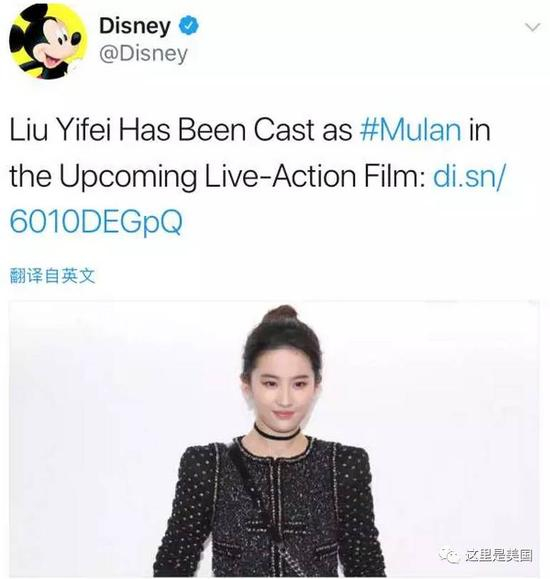Click the 这里是美国 watermark text
Viewport: 550px width, 579px height.
[499, 555]
